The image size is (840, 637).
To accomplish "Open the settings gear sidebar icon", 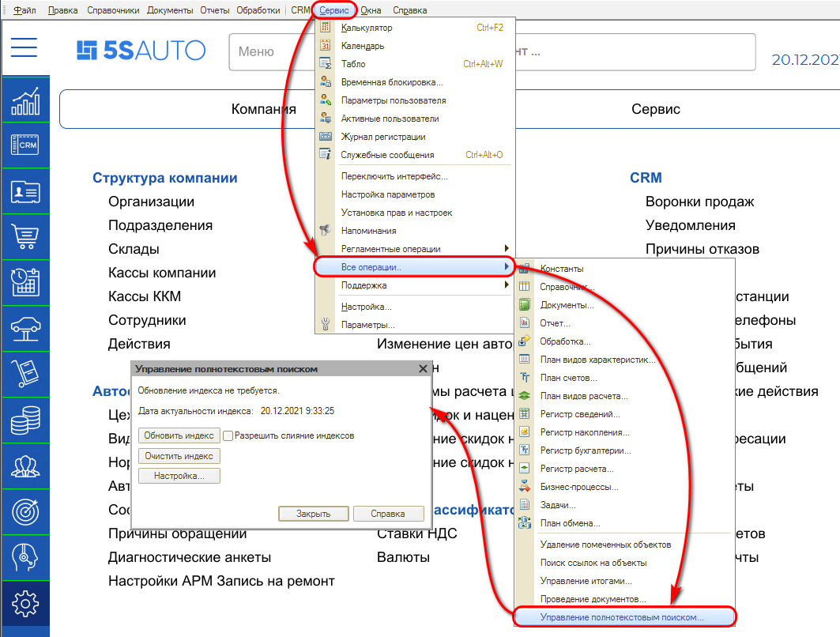I will 25,604.
